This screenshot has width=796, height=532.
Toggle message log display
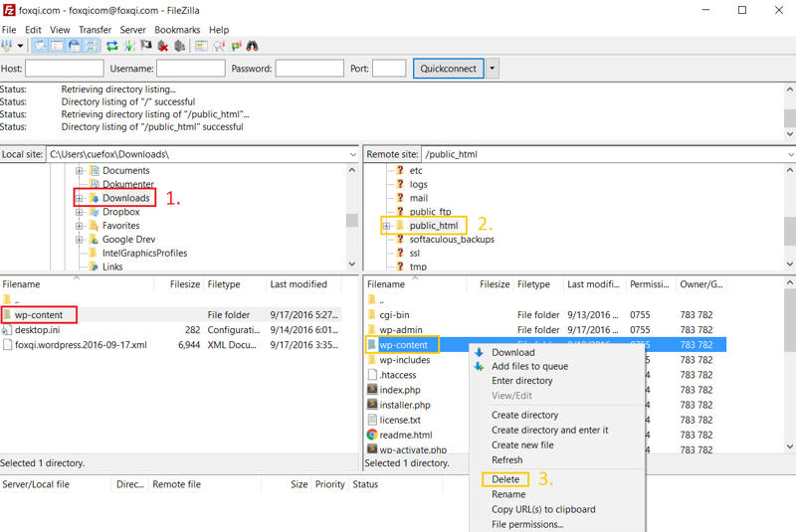40,46
